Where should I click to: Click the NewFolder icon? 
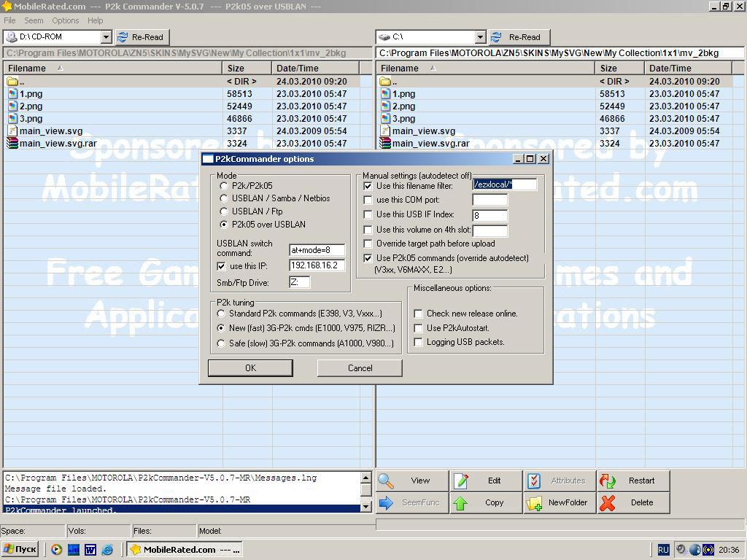(x=534, y=503)
